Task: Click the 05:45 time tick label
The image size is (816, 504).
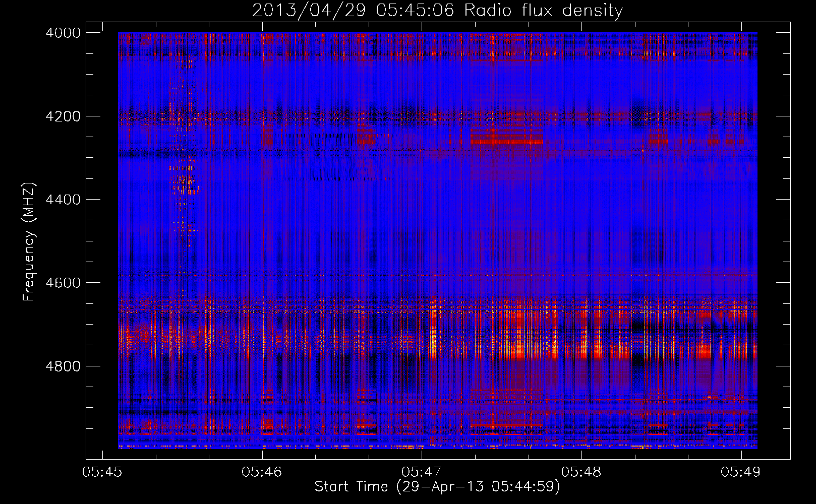Action: click(x=102, y=472)
